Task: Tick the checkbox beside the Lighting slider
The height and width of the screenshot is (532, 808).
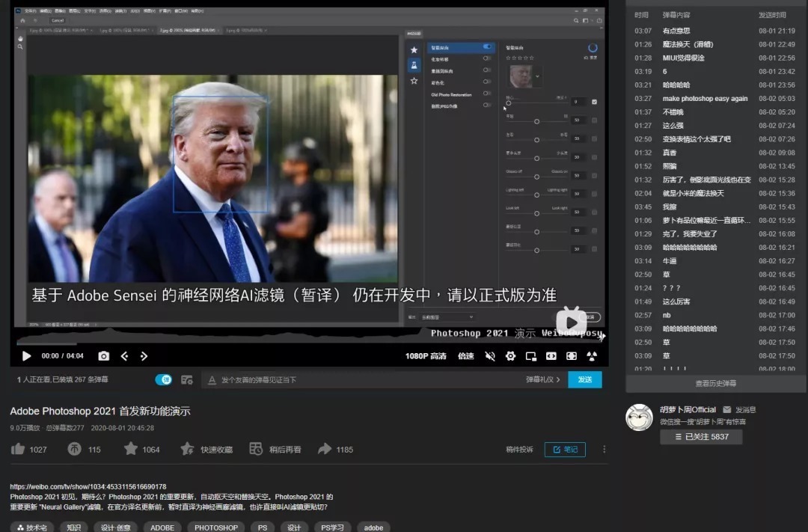Action: (x=594, y=194)
